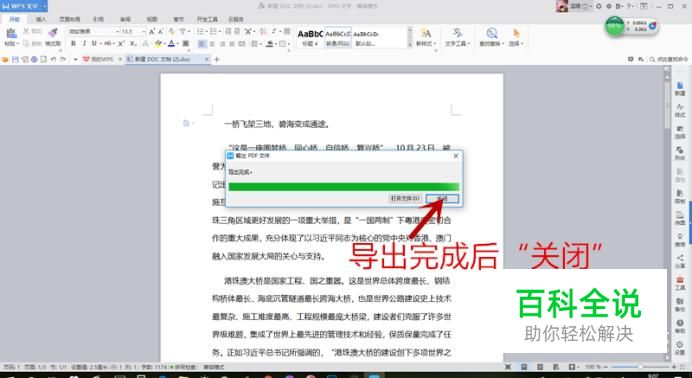Open the font size dropdown
This screenshot has height=378, width=692.
click(143, 31)
